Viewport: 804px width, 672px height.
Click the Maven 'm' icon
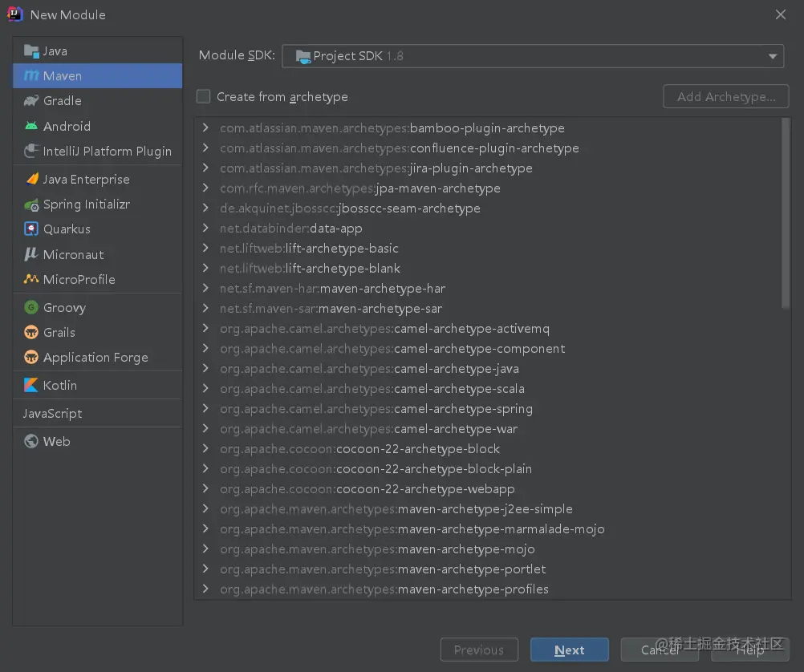click(x=31, y=76)
